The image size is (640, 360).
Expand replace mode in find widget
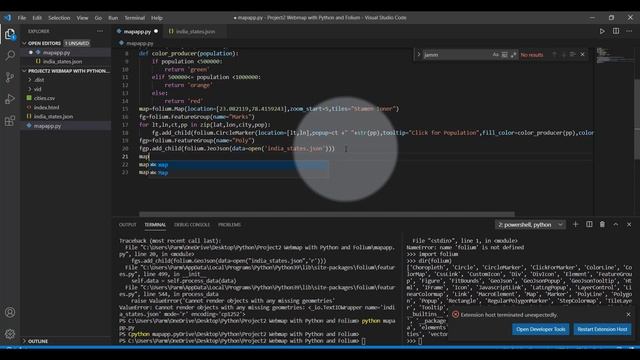(418, 55)
